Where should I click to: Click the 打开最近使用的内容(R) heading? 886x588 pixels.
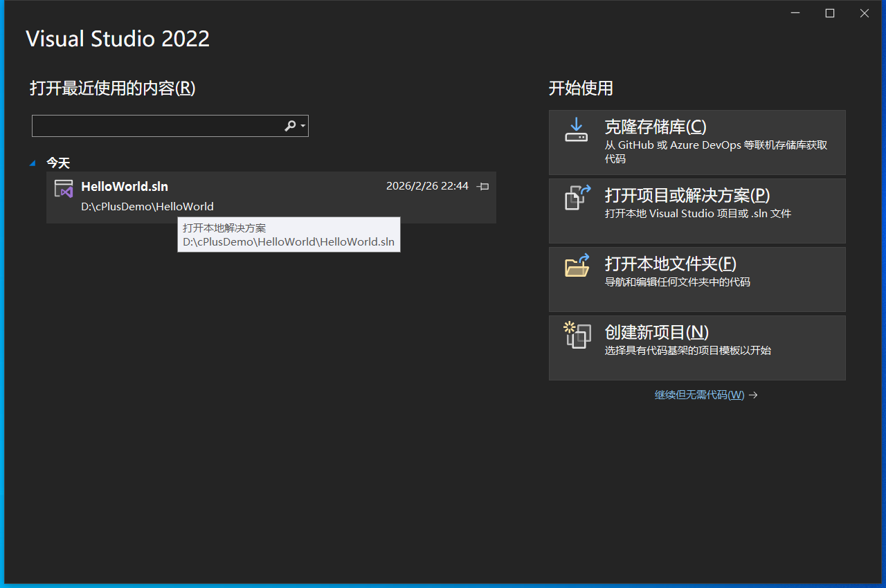[113, 89]
